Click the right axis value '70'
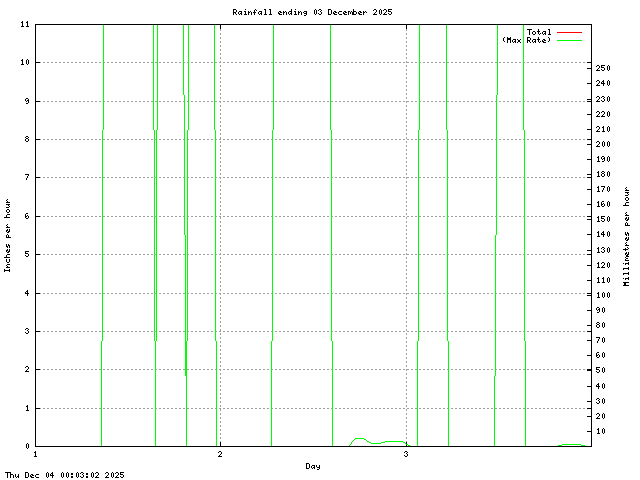The image size is (640, 480). click(x=600, y=340)
